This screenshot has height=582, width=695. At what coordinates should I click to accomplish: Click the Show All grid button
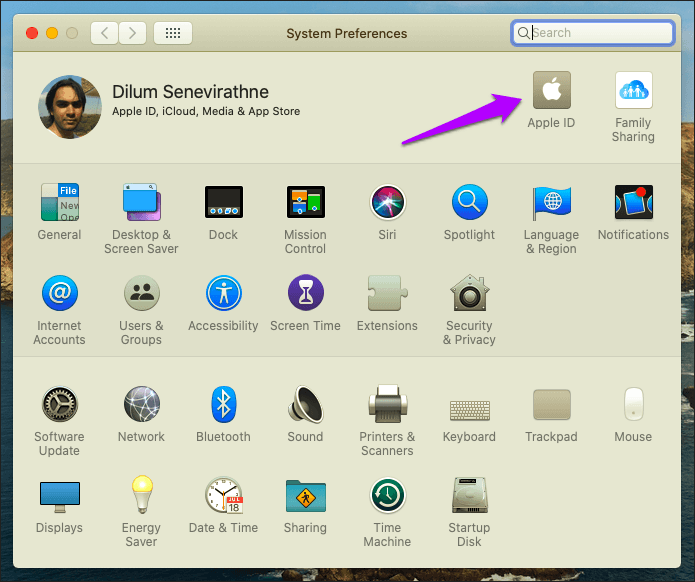(173, 33)
